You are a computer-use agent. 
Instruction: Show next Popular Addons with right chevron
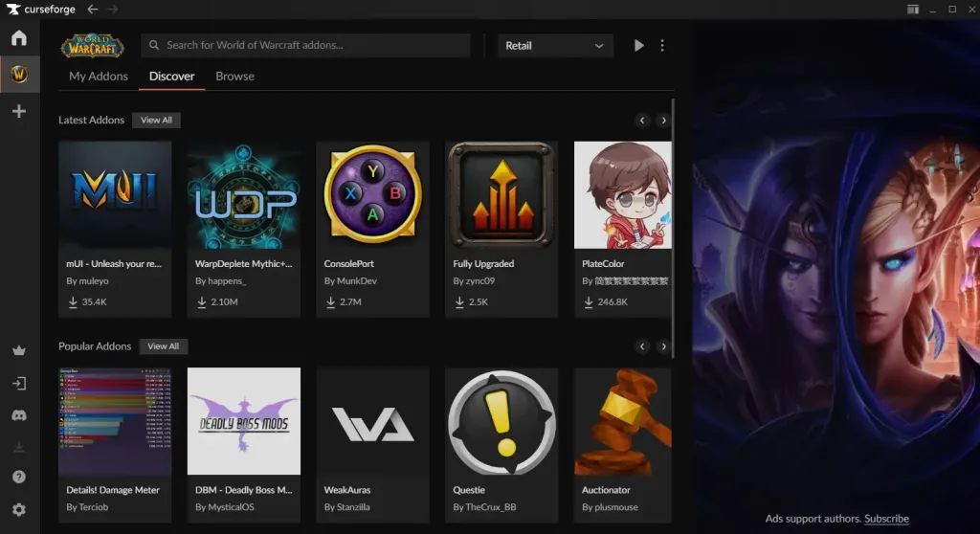pos(663,346)
